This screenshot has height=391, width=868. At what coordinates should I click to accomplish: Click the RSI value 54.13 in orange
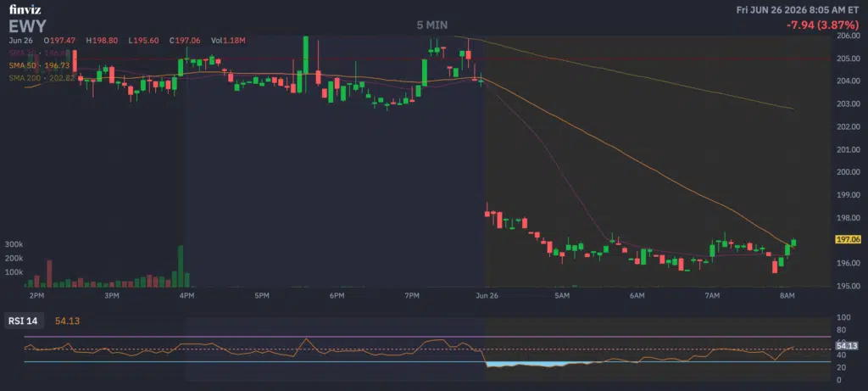click(68, 321)
